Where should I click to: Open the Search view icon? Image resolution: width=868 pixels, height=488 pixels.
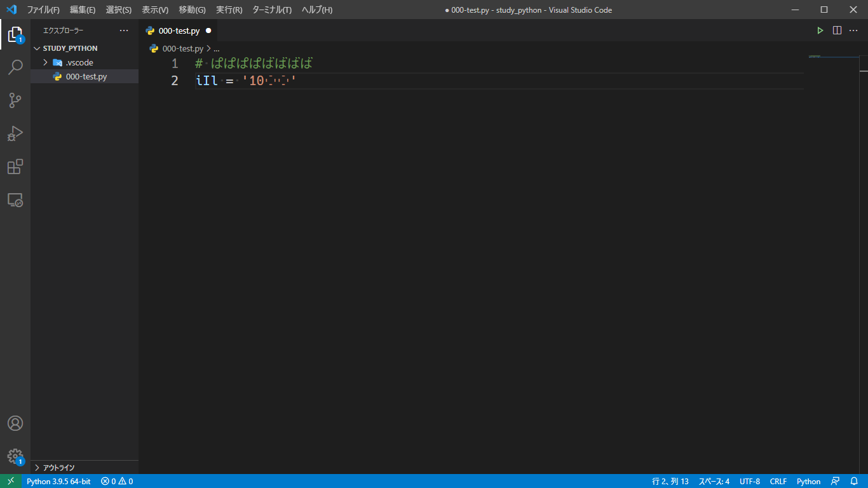pyautogui.click(x=15, y=67)
